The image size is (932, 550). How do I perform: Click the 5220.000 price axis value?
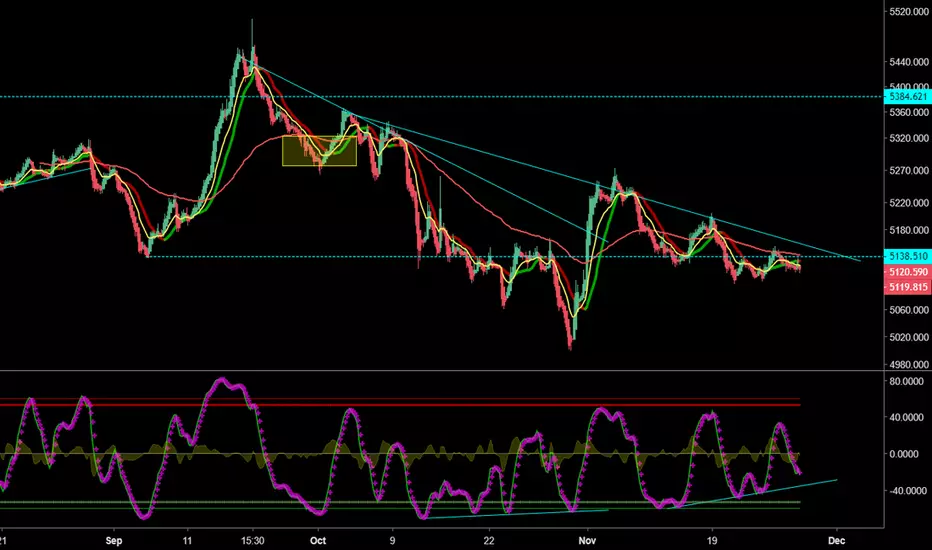909,203
